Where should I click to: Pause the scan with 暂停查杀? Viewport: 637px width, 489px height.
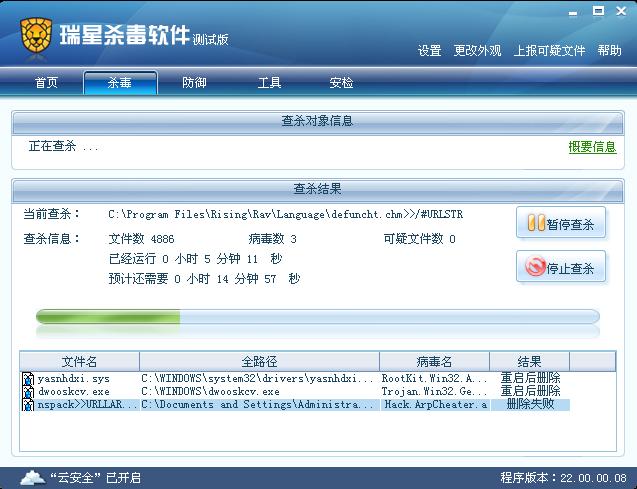[x=561, y=223]
